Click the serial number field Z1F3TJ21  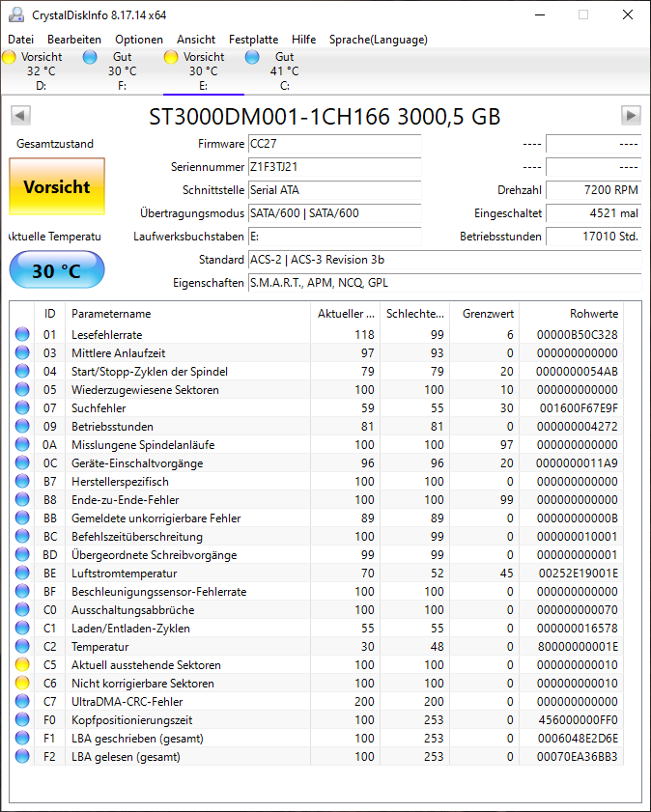click(x=334, y=167)
